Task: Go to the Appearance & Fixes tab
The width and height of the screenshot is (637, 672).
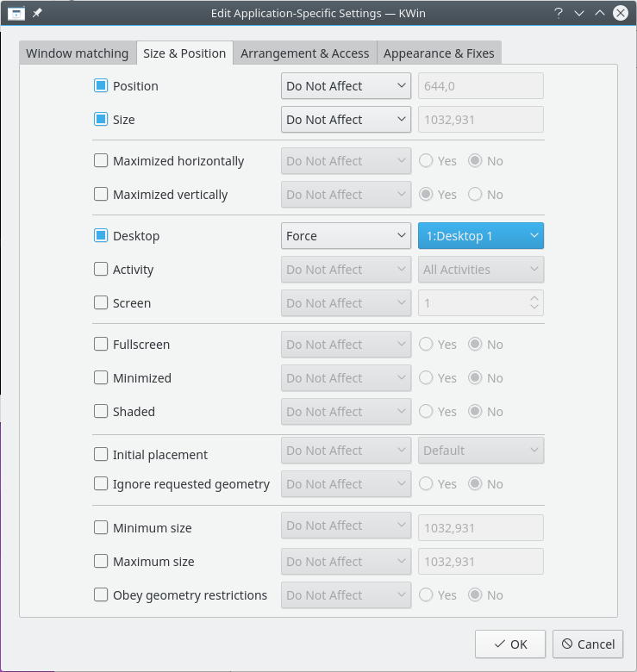Action: click(439, 53)
